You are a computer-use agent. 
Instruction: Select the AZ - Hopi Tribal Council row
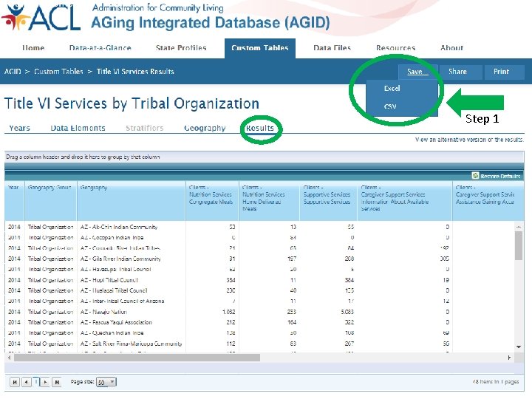[259, 280]
